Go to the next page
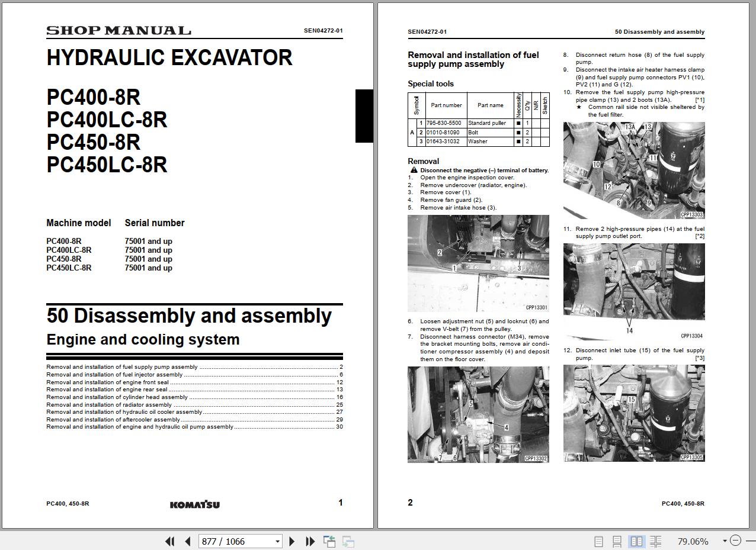756x550 pixels. [x=291, y=541]
